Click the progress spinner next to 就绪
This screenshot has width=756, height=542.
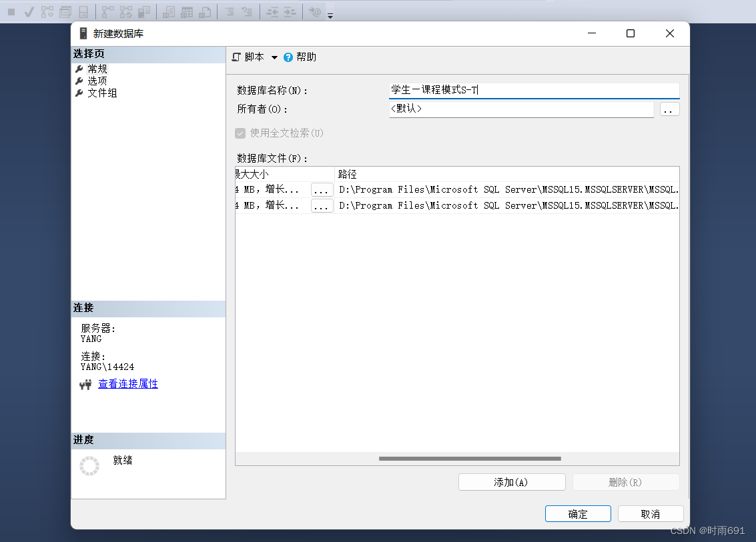(89, 466)
